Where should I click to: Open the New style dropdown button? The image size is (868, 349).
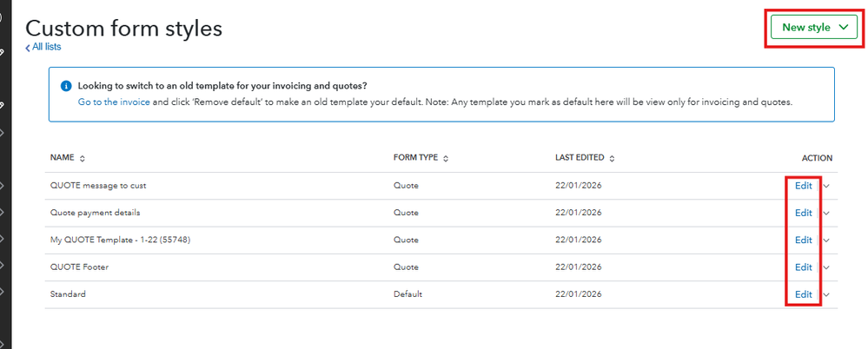(814, 28)
